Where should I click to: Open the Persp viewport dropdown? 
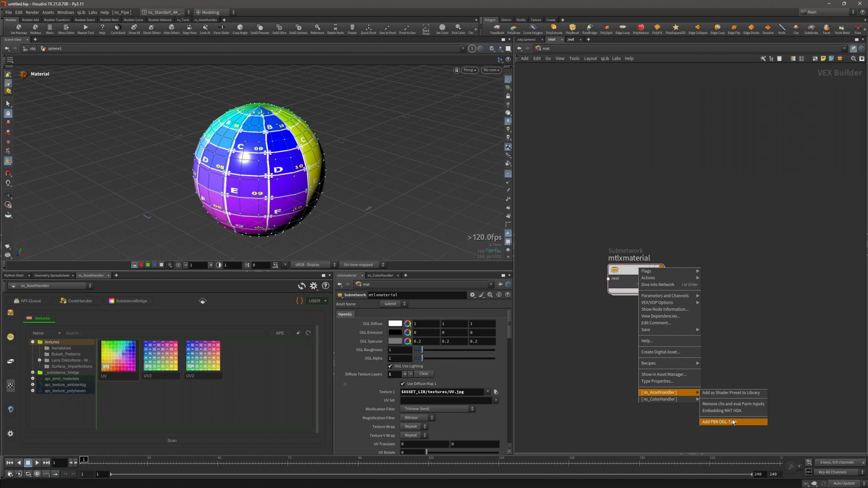[x=470, y=70]
